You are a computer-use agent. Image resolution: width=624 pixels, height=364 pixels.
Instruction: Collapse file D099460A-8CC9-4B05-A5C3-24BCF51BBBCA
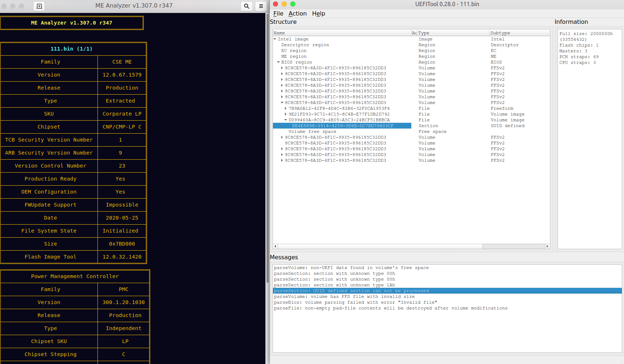[286, 120]
